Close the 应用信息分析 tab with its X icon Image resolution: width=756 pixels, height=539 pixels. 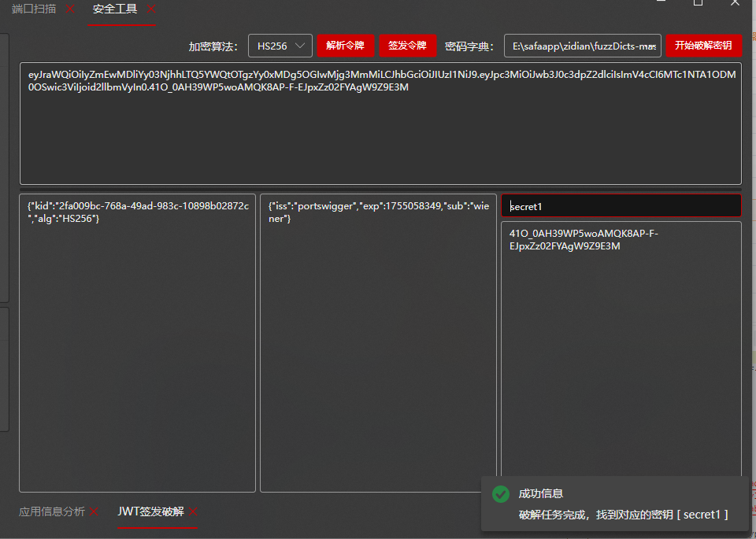(x=94, y=511)
